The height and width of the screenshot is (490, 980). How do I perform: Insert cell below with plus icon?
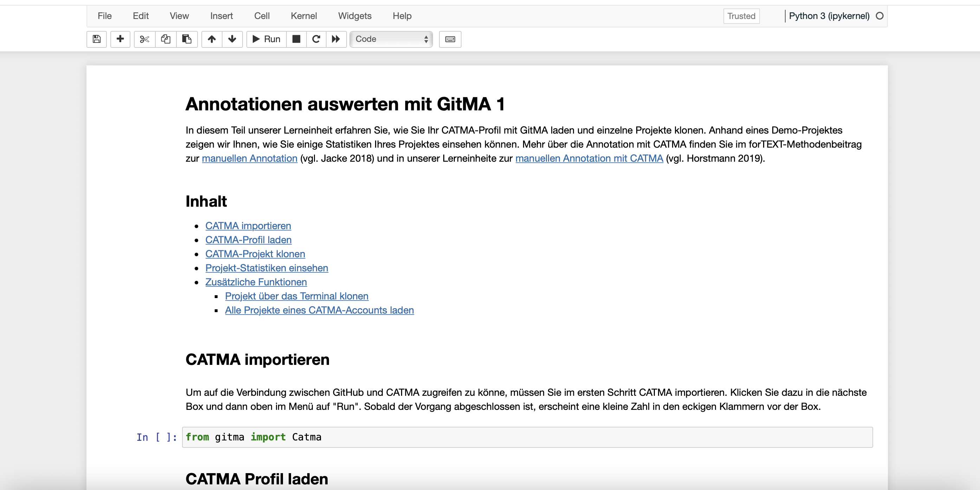pos(120,39)
